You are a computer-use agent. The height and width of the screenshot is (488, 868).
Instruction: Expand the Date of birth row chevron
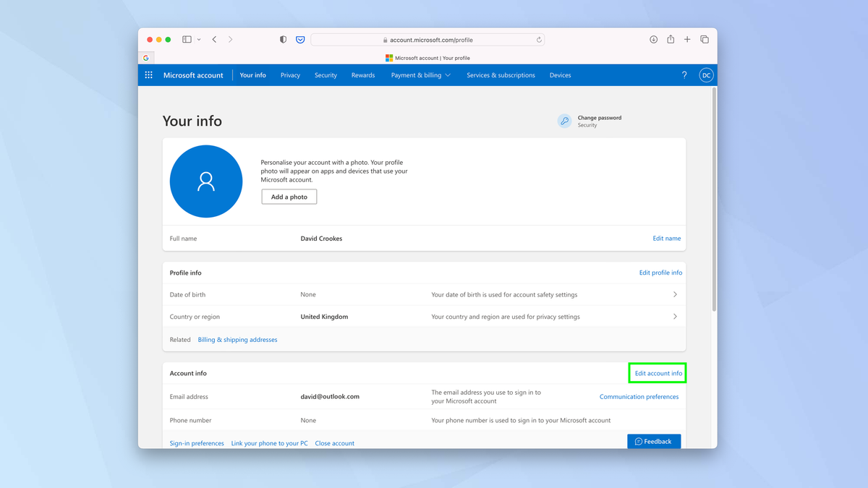point(675,294)
